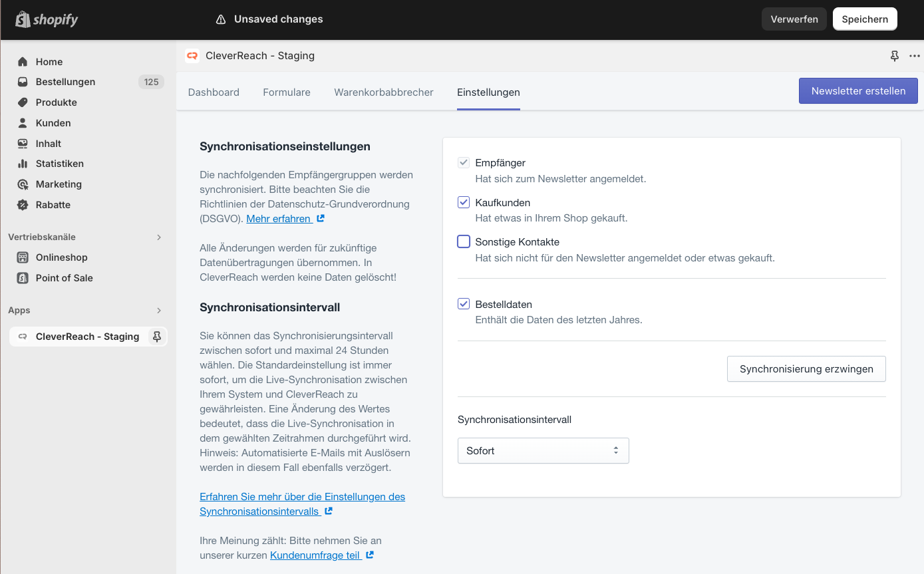This screenshot has height=574, width=924.
Task: Click 'Hat sich zum Newsletter angemeldet.' text
Action: (561, 178)
